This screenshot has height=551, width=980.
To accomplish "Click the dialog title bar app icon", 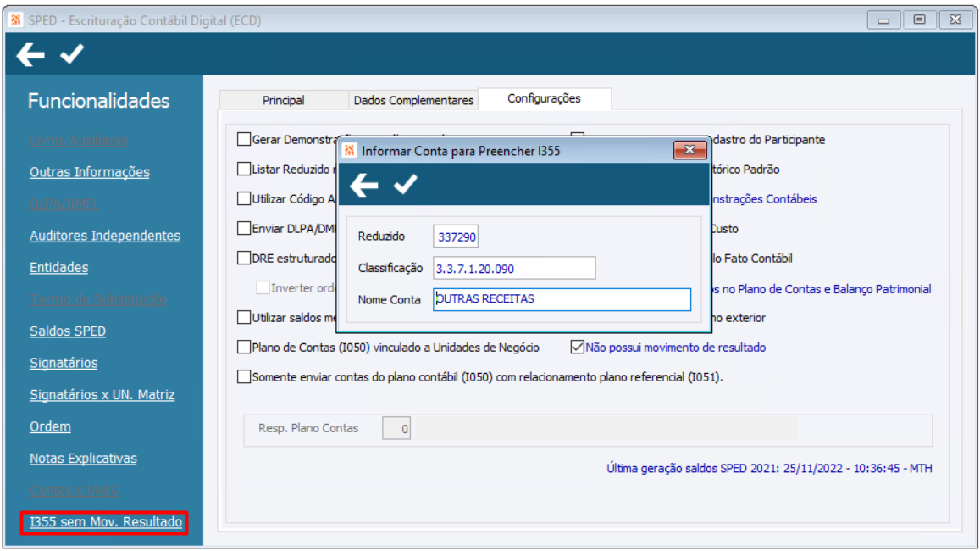I will [x=349, y=151].
